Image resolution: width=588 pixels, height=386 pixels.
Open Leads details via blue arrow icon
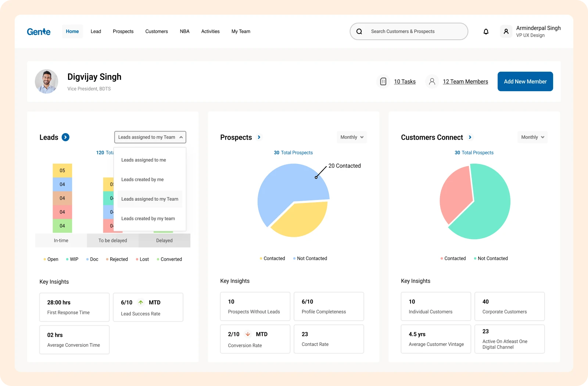65,137
